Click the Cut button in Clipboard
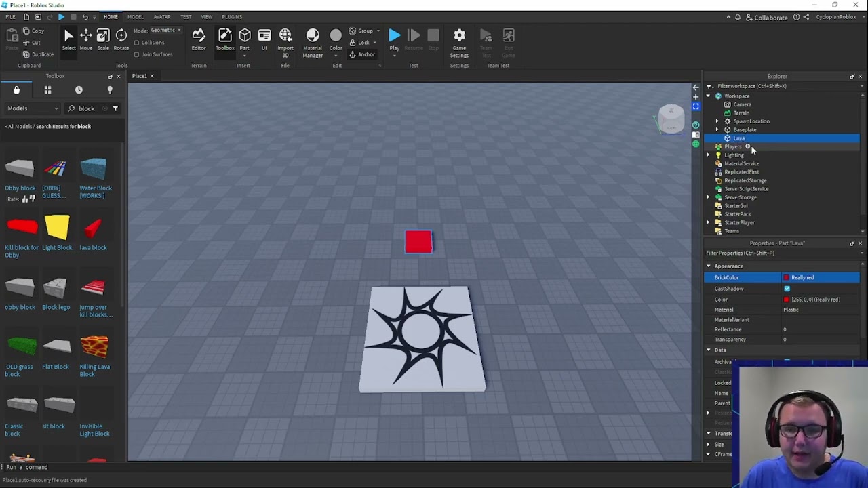This screenshot has height=488, width=868. coord(31,42)
